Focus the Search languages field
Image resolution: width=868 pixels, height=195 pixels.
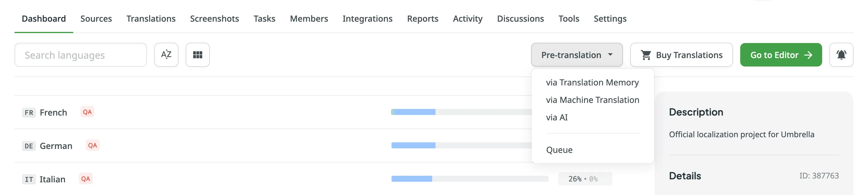pos(80,55)
